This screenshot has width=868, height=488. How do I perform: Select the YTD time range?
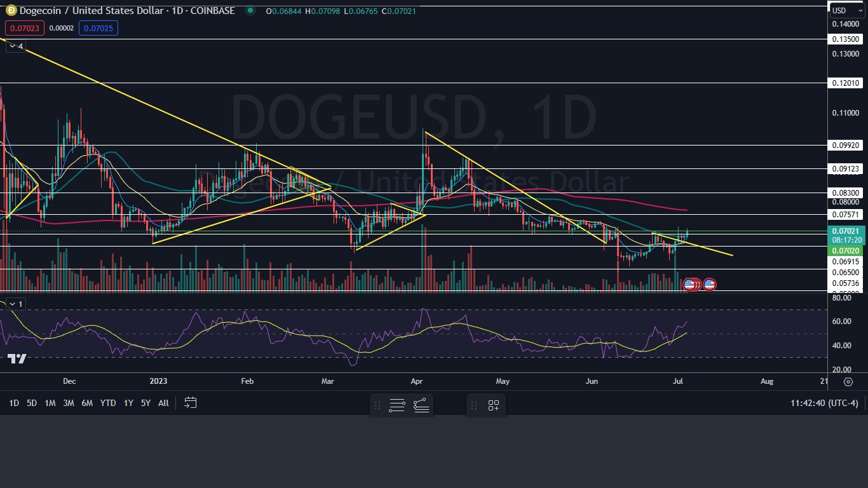tap(108, 403)
